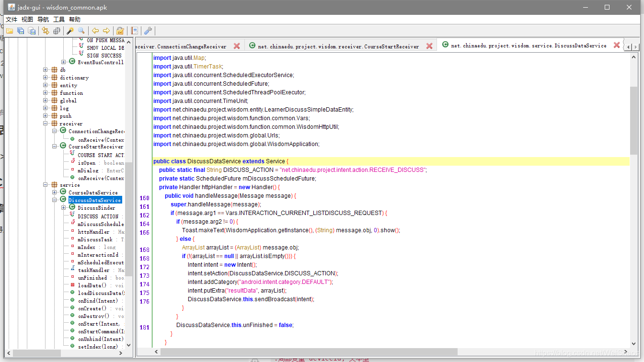Close the CourseStartReceiver tab

point(429,46)
